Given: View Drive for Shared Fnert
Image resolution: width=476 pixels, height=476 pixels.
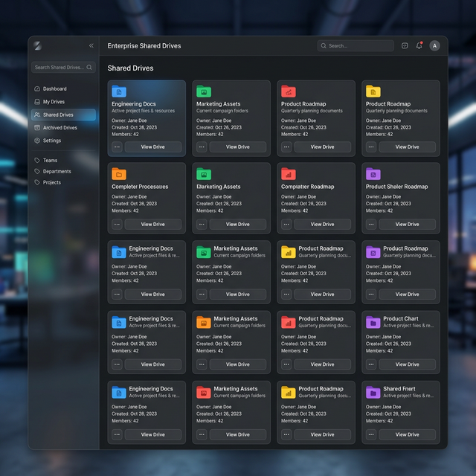Looking at the screenshot, I should pos(407,434).
